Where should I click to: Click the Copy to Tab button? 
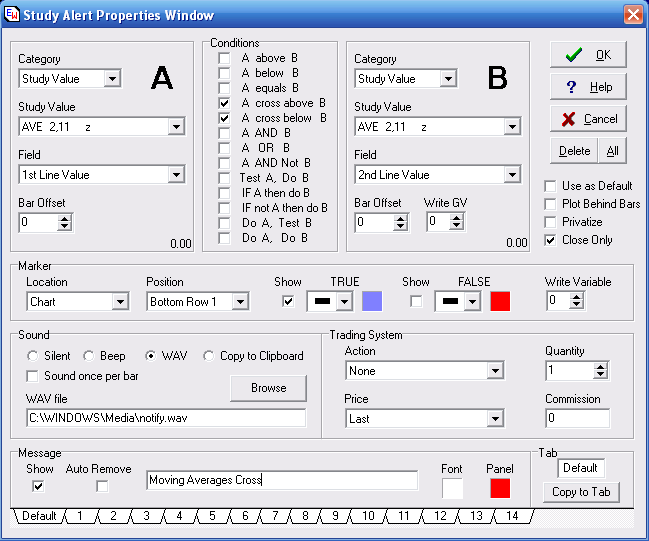[583, 492]
